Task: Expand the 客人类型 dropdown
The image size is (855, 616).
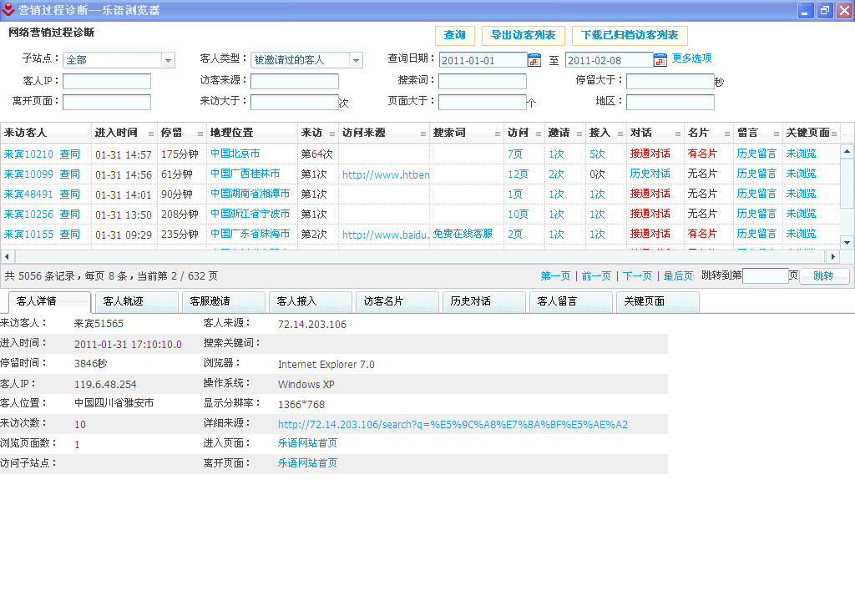Action: 356,60
